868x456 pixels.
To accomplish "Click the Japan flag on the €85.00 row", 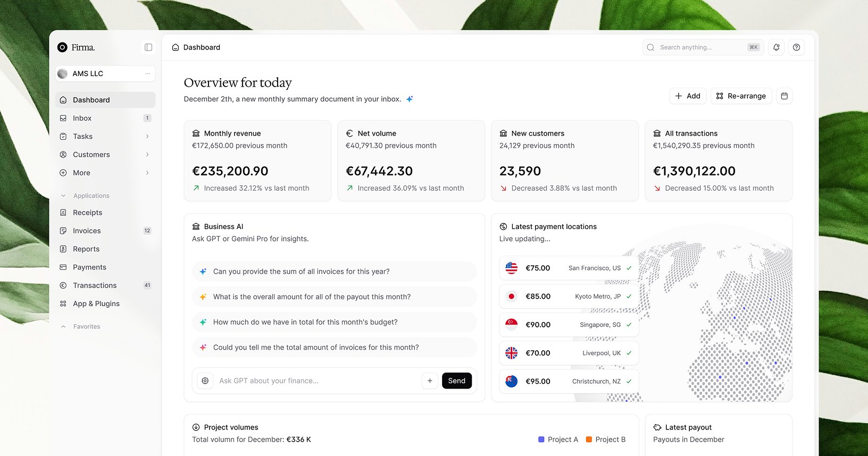I will point(512,296).
